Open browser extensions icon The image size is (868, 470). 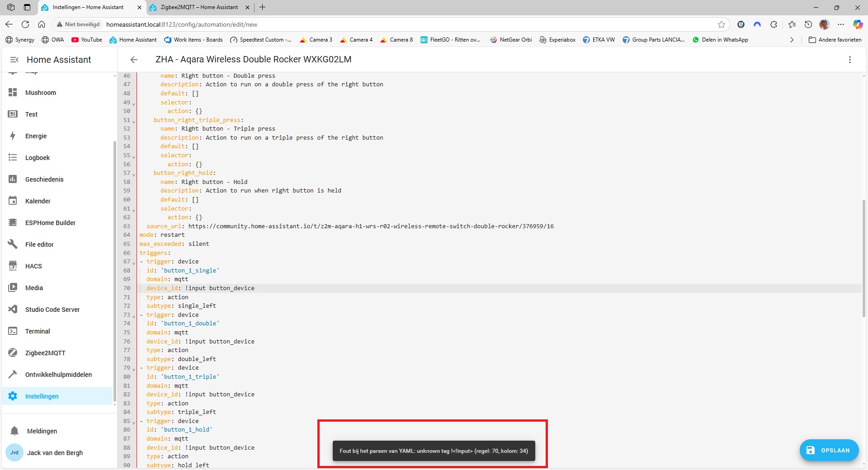point(774,24)
